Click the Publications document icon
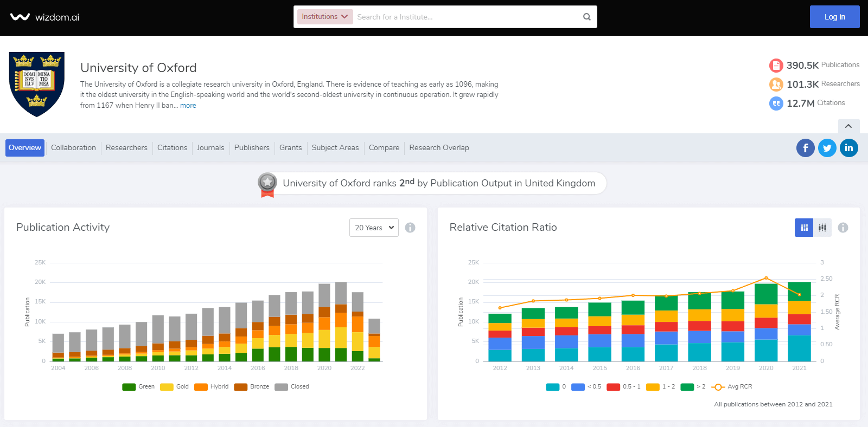The width and height of the screenshot is (868, 427). [x=776, y=65]
